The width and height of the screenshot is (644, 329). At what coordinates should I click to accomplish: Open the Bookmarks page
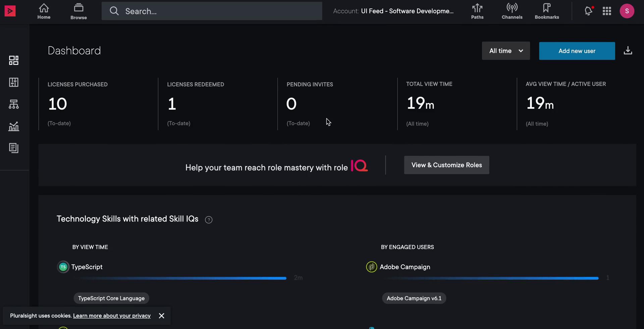(x=547, y=11)
